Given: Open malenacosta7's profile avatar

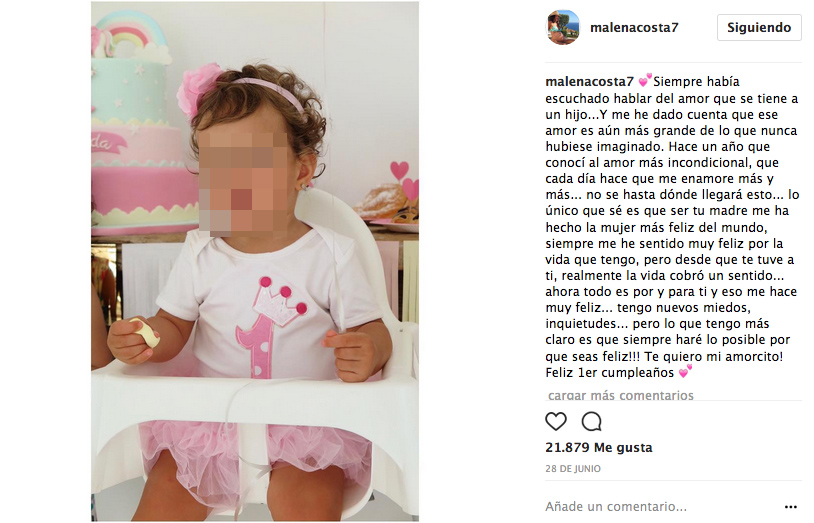Looking at the screenshot, I should click(563, 27).
